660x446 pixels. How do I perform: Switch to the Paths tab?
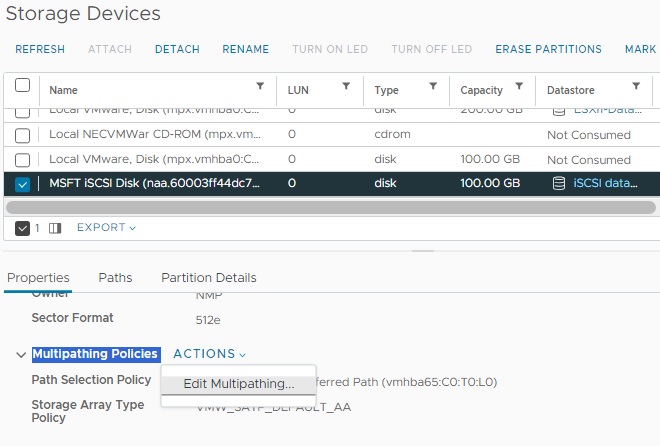point(115,277)
